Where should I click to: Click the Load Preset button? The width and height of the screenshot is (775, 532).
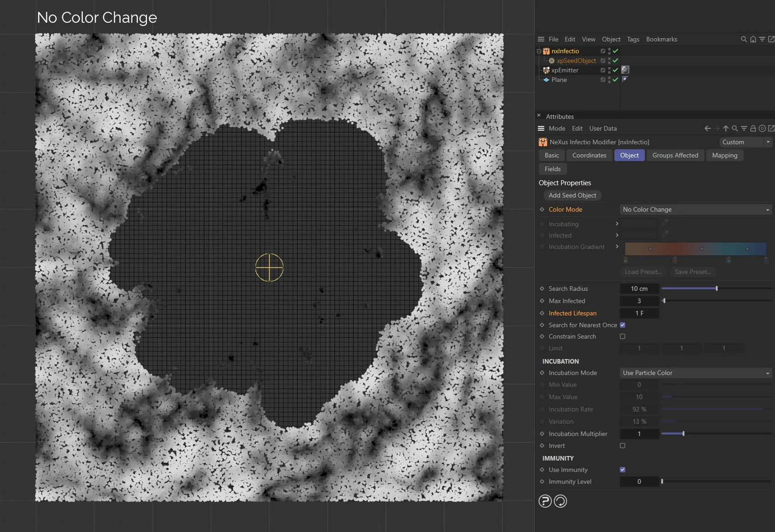pos(643,272)
